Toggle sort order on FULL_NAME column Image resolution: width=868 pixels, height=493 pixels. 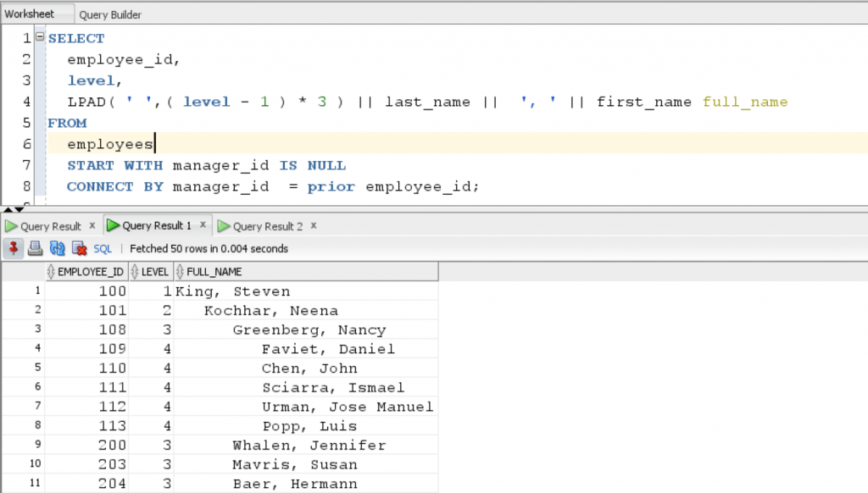pos(178,271)
